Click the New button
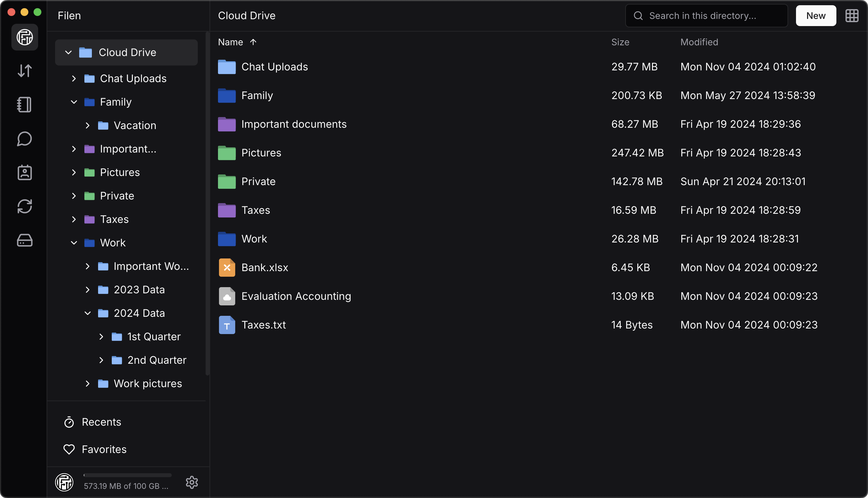868x498 pixels. [x=816, y=15]
